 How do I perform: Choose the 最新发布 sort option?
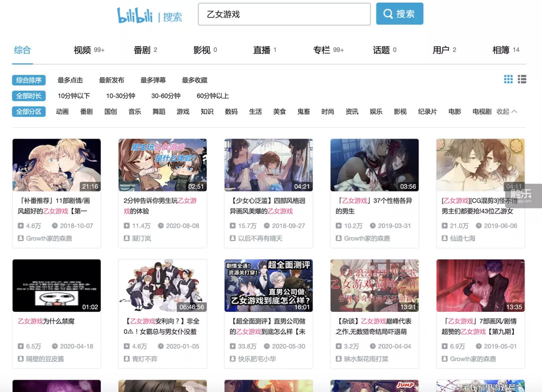[111, 80]
